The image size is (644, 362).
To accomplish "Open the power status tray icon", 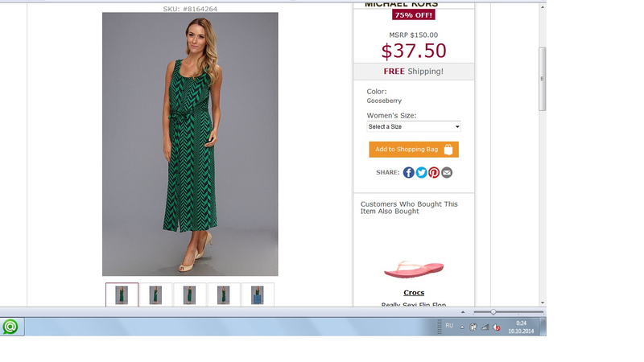I will 473,327.
